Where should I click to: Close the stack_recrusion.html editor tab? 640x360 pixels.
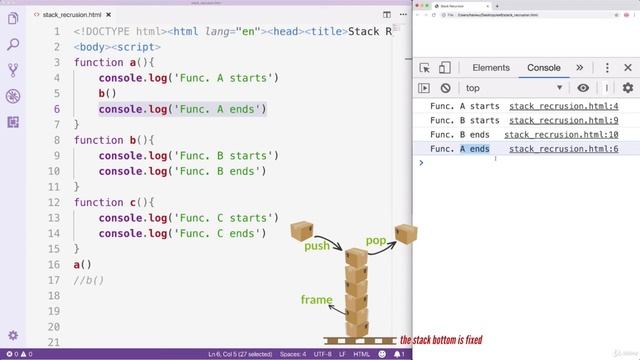point(109,15)
